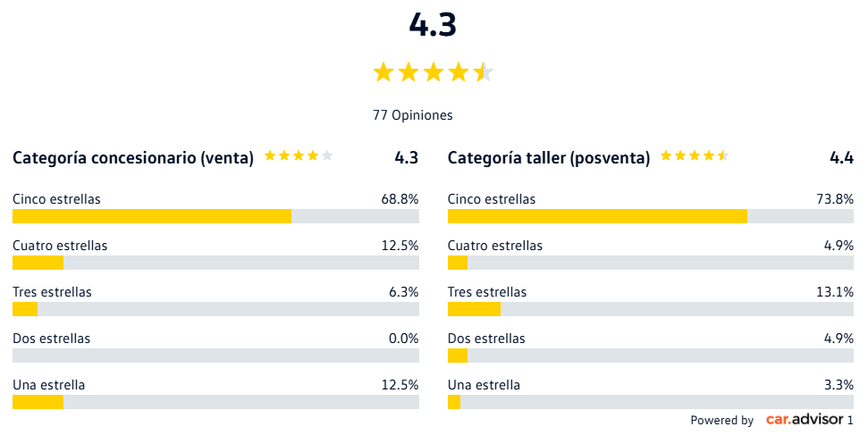This screenshot has width=868, height=435.
Task: Click the Tres estrellas bar under taller
Action: 651,309
